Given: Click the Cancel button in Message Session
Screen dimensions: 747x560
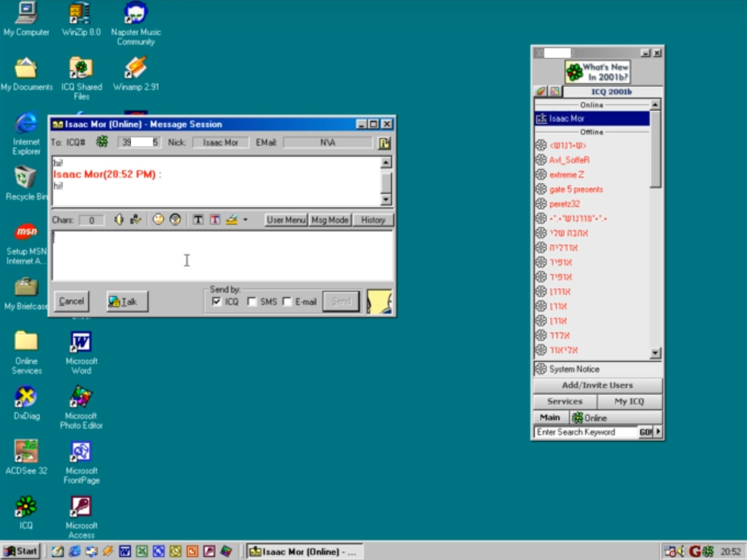Looking at the screenshot, I should (x=72, y=301).
